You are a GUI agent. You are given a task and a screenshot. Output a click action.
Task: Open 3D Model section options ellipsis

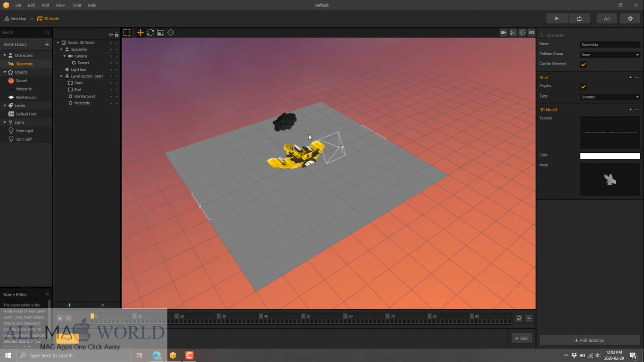637,109
